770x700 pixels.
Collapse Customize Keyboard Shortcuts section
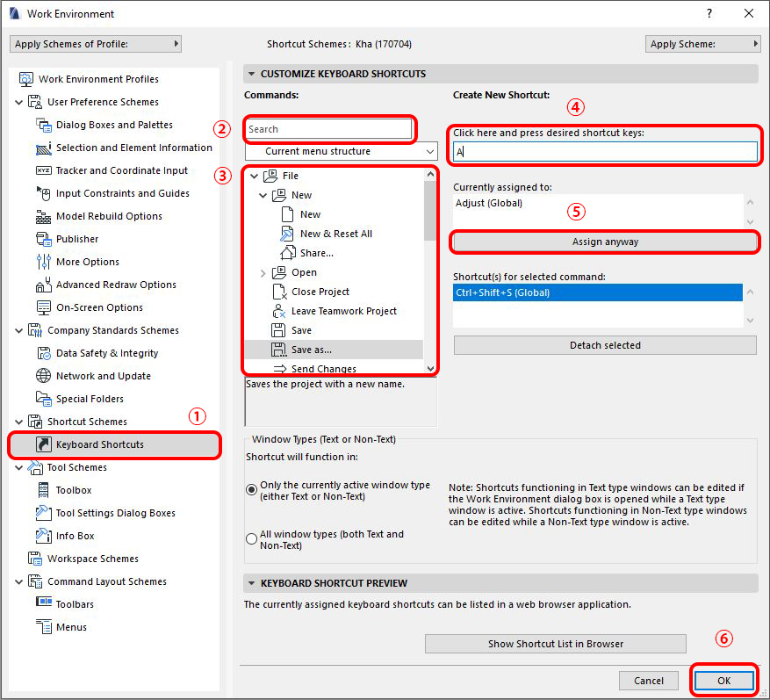pos(251,74)
